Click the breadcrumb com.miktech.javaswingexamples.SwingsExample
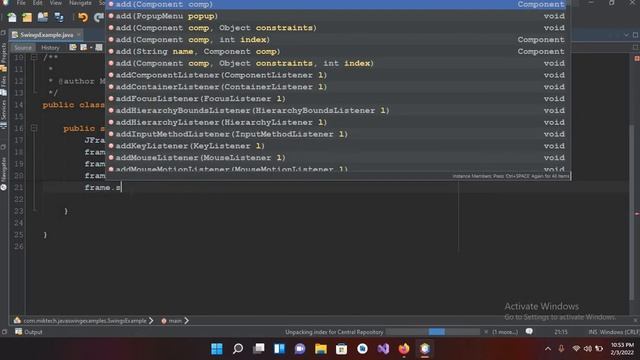640x360 pixels. (x=84, y=321)
